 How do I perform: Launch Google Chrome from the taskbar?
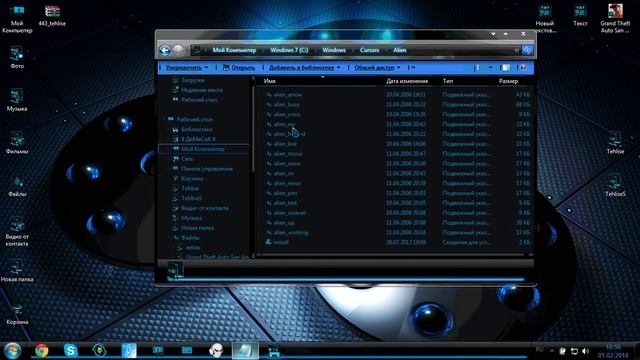click(42, 351)
